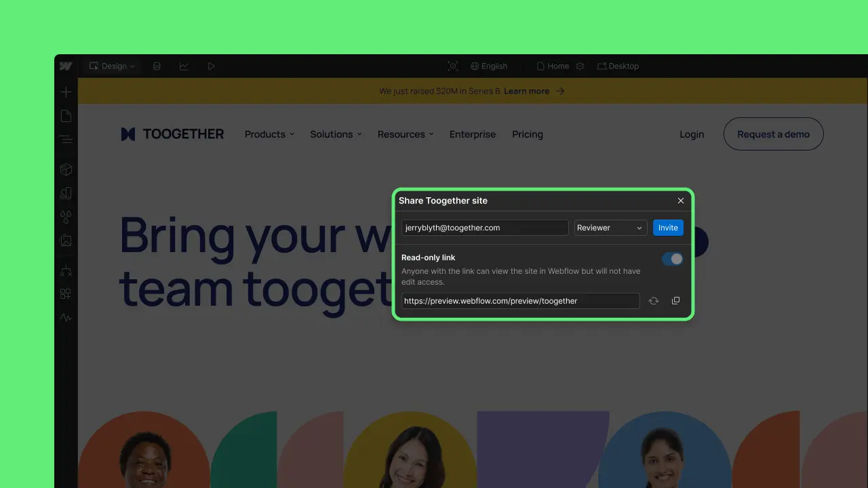The image size is (868, 488).
Task: Copy the read-only preview link
Action: coord(675,301)
